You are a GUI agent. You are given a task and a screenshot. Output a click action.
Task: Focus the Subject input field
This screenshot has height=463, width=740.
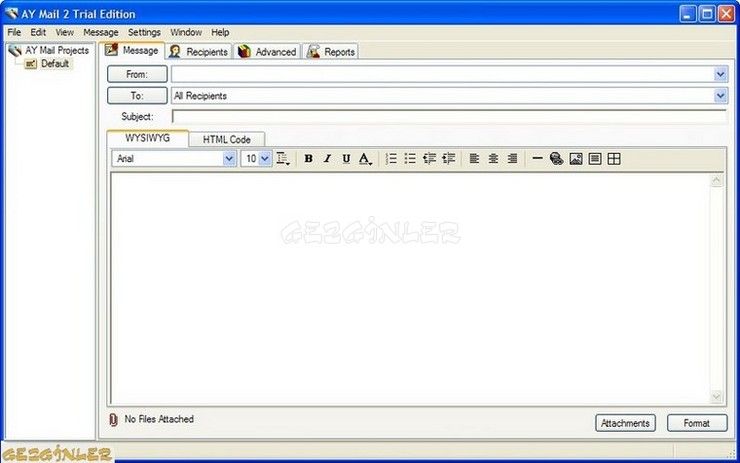[449, 117]
